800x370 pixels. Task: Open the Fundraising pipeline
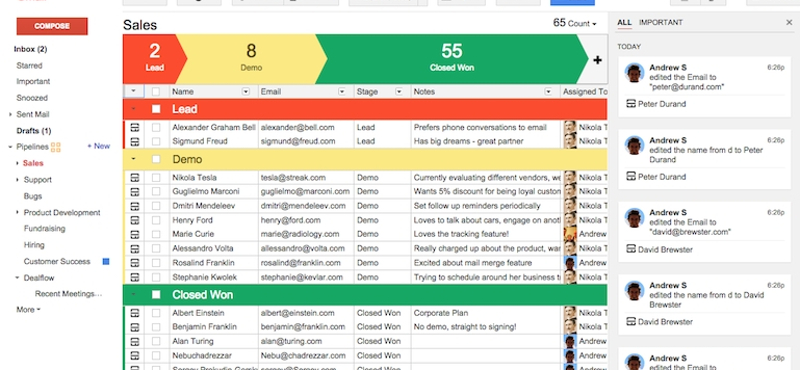click(44, 229)
